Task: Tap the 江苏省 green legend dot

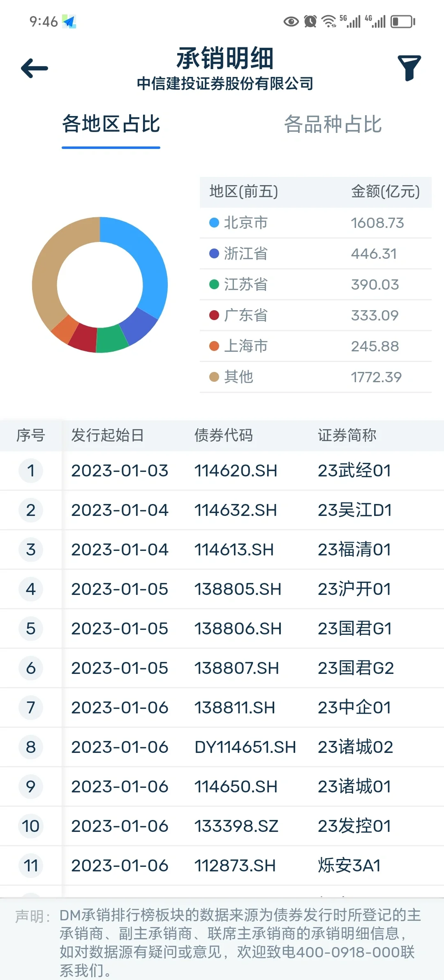Action: click(x=215, y=285)
